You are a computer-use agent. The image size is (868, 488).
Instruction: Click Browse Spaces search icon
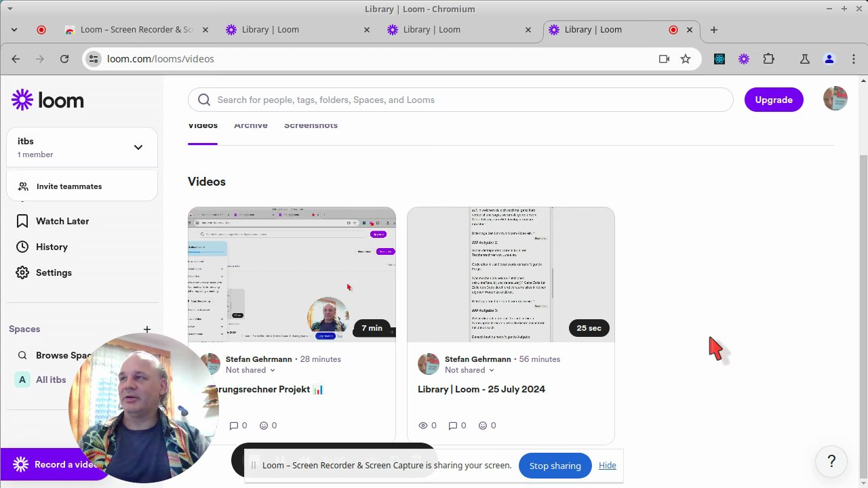tap(22, 355)
